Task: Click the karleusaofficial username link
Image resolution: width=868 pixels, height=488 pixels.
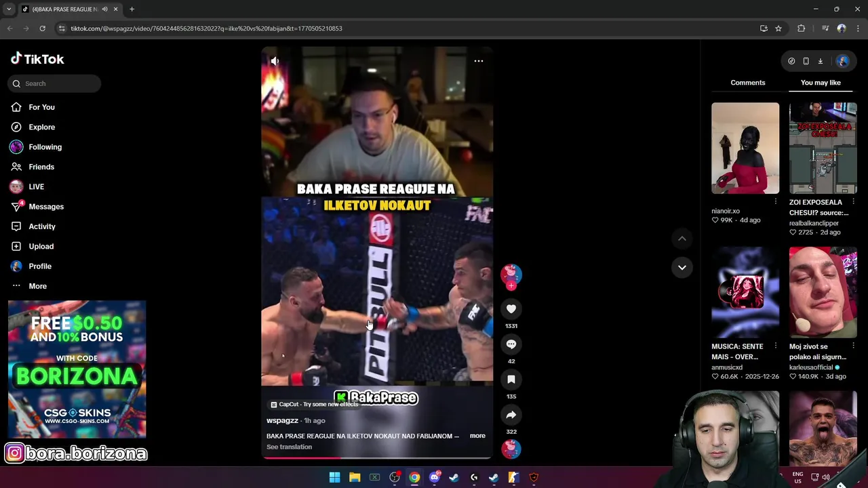Action: click(x=811, y=367)
